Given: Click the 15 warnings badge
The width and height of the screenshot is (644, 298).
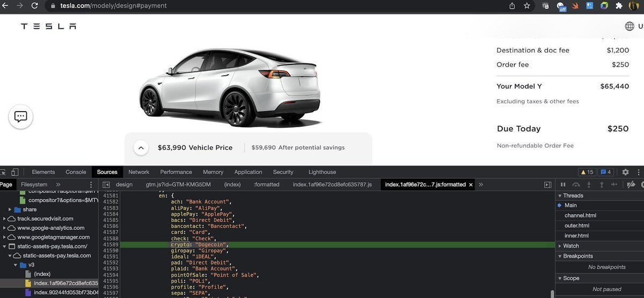Looking at the screenshot, I should coord(587,172).
